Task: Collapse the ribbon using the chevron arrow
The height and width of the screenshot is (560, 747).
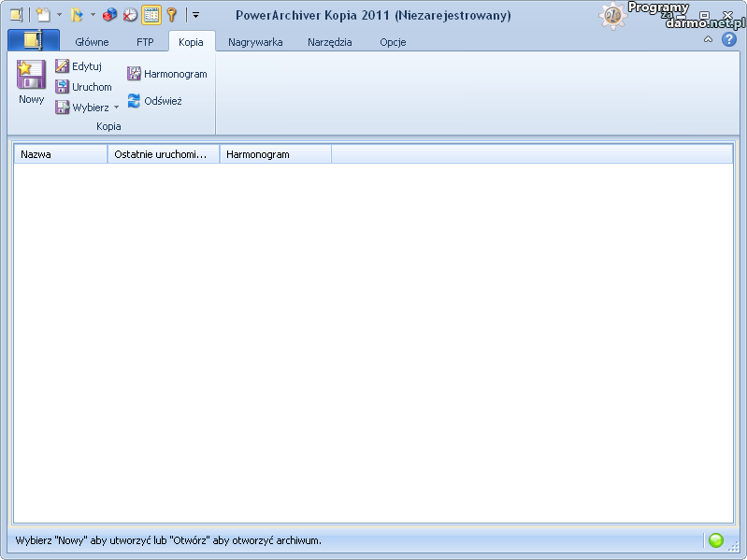Action: click(x=708, y=39)
